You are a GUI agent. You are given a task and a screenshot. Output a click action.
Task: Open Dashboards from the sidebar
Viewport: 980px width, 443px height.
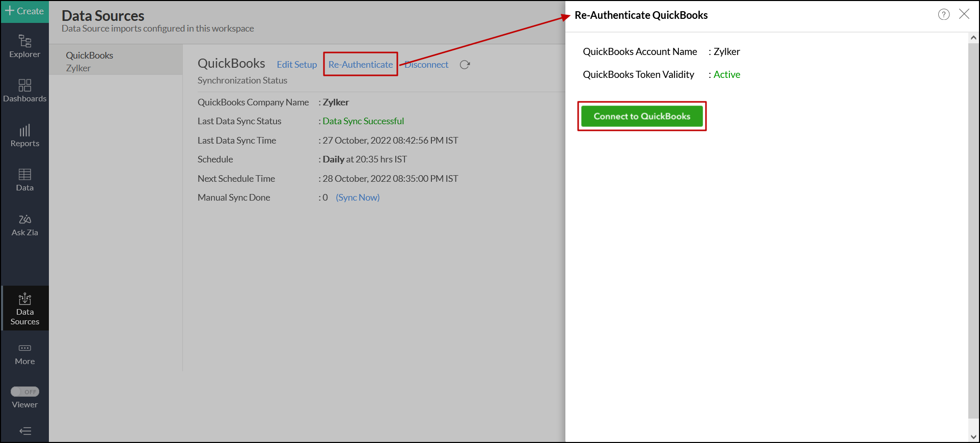[x=24, y=91]
